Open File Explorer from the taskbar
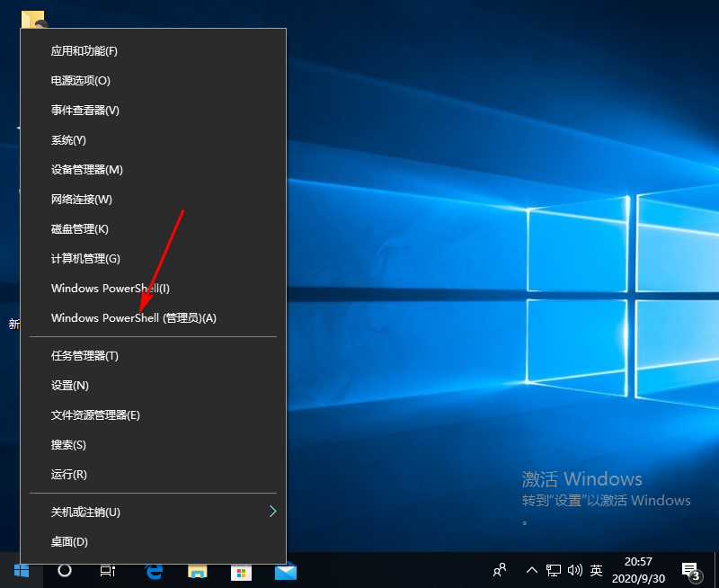Image resolution: width=719 pixels, height=588 pixels. (x=194, y=570)
